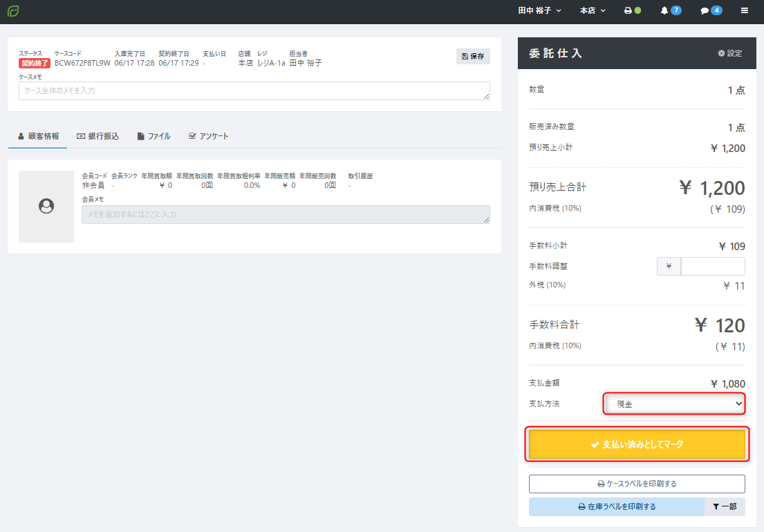The image size is (764, 532).
Task: Switch to the ファイル tab
Action: [x=154, y=136]
